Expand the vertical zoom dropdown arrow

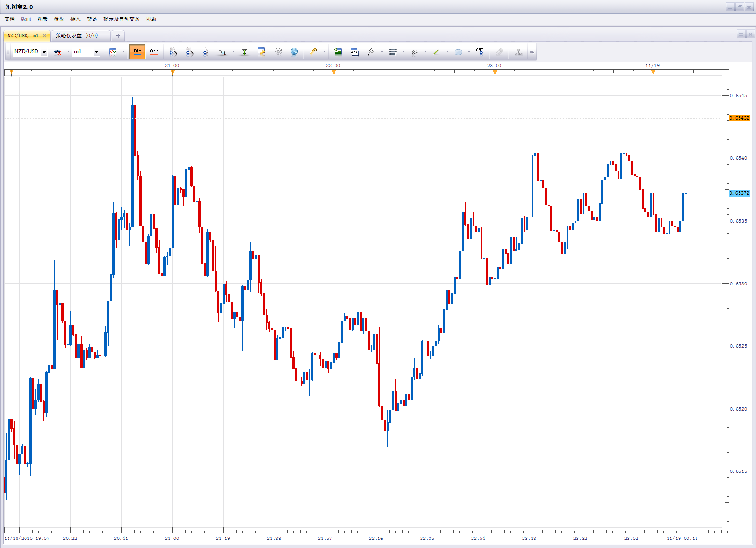coord(233,52)
